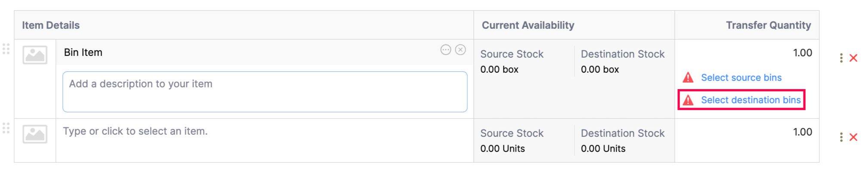This screenshot has width=868, height=170.
Task: Click warning icon next to destination bins
Action: pyautogui.click(x=688, y=100)
